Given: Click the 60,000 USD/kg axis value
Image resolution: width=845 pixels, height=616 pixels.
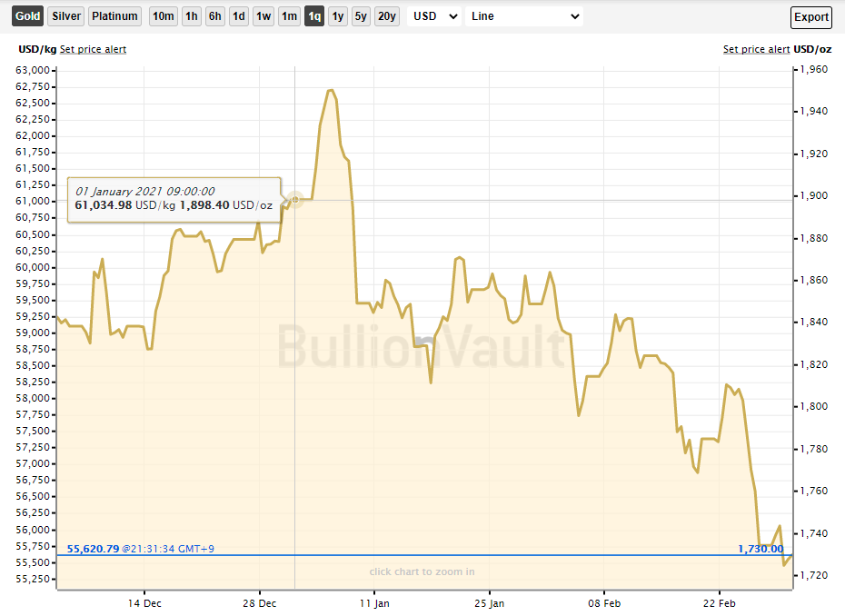Looking at the screenshot, I should pyautogui.click(x=33, y=267).
